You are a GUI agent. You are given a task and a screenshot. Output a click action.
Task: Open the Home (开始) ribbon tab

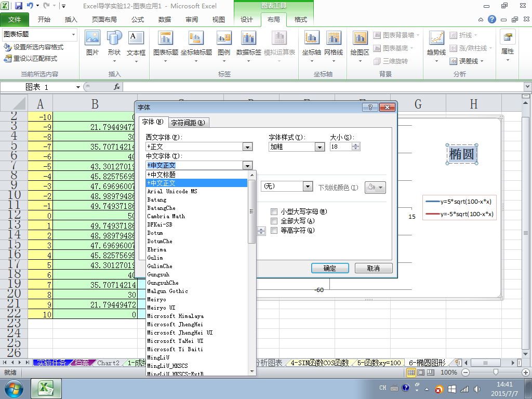click(x=44, y=20)
